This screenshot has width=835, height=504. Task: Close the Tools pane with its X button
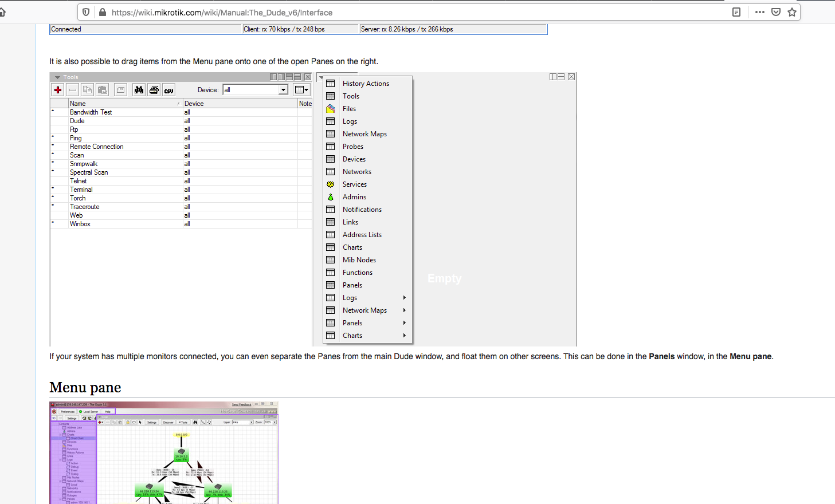(x=308, y=77)
